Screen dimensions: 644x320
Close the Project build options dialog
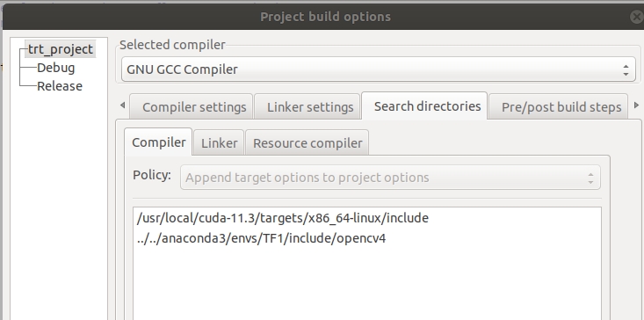pos(637,17)
